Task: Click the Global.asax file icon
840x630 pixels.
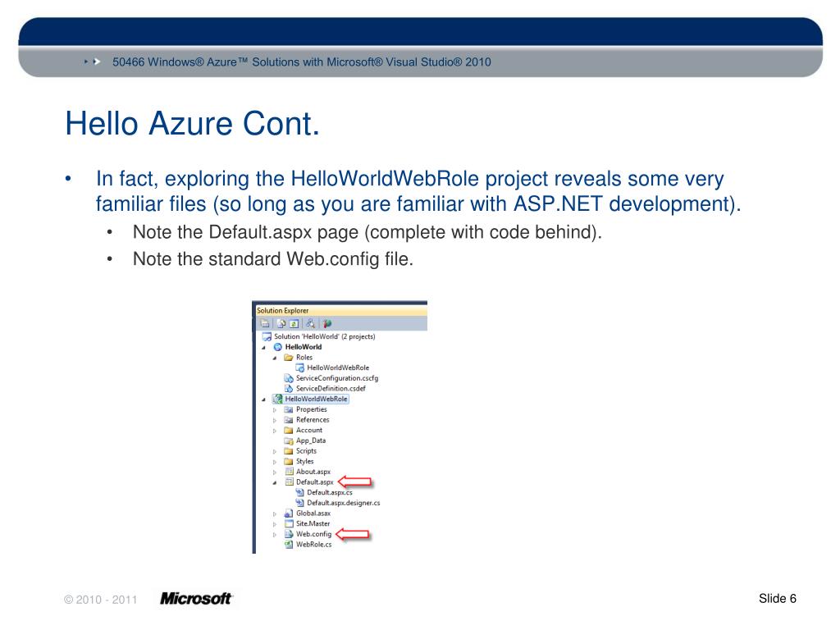Action: pyautogui.click(x=289, y=514)
